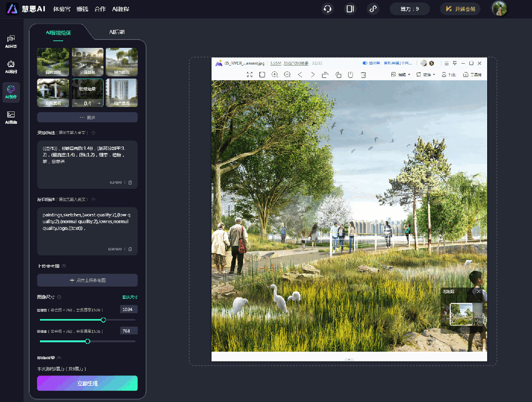The height and width of the screenshot is (402, 532).
Task: Click the fullscreen icon in viewer toolbar
Action: click(x=249, y=74)
